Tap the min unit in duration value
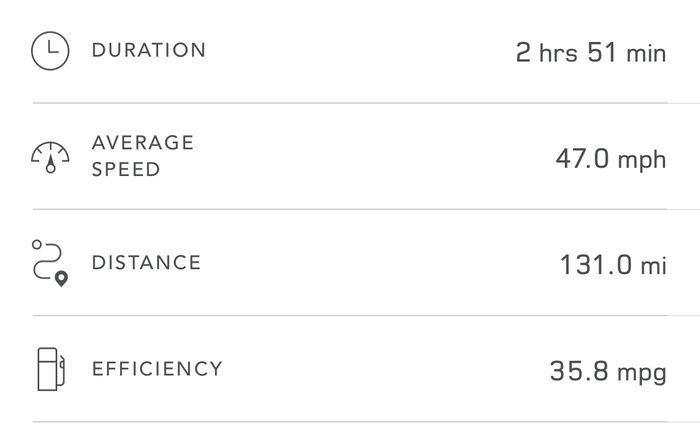 (x=646, y=54)
